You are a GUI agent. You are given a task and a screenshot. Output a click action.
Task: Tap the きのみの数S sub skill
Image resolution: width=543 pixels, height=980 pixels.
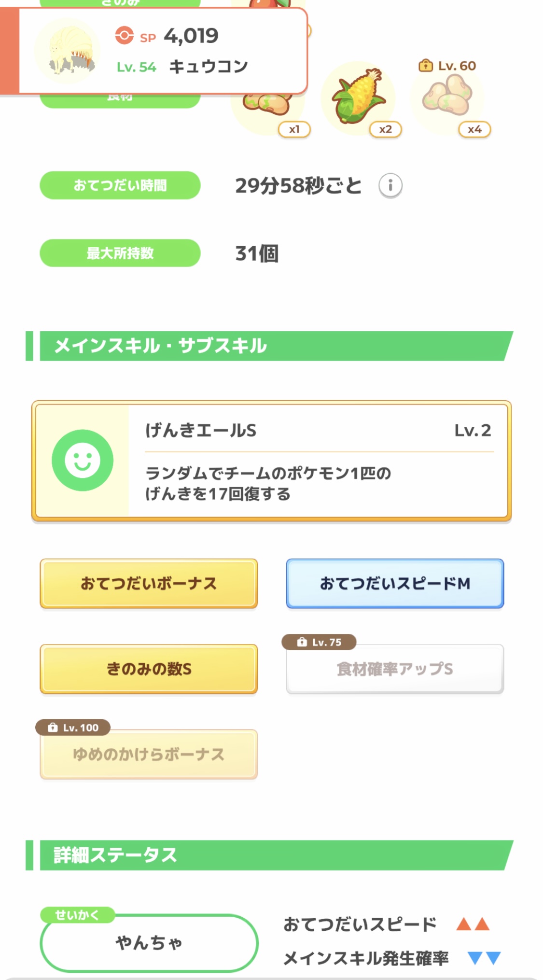pyautogui.click(x=149, y=669)
